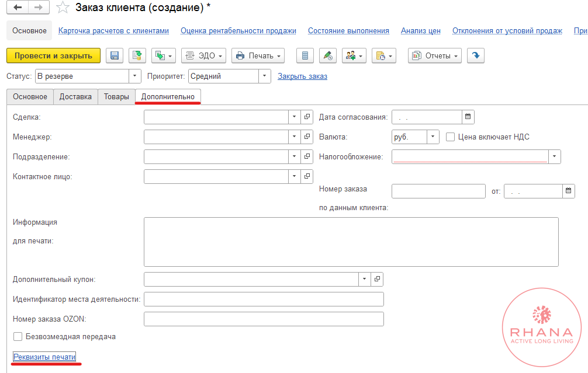Click the Дата согласования date field
The height and width of the screenshot is (373, 588).
pyautogui.click(x=427, y=117)
